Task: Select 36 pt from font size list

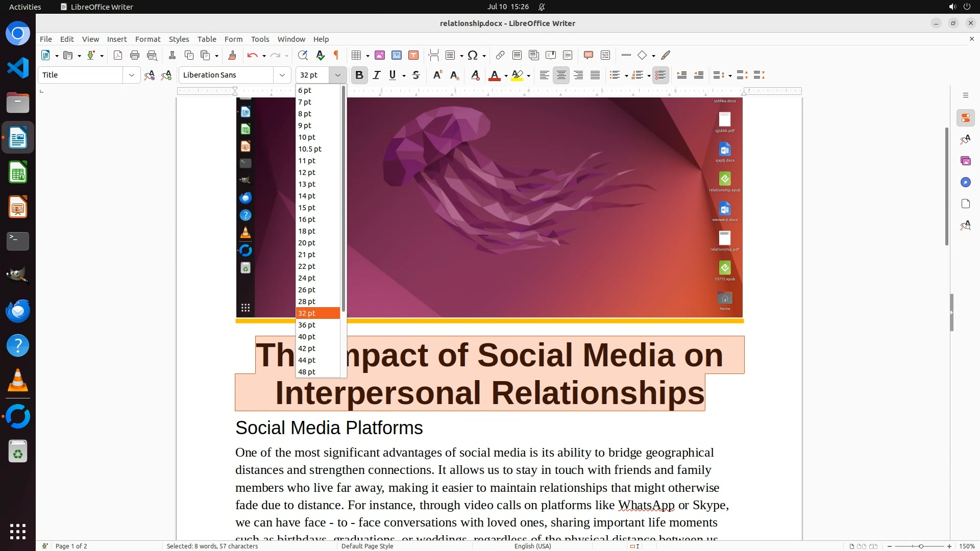Action: tap(307, 325)
